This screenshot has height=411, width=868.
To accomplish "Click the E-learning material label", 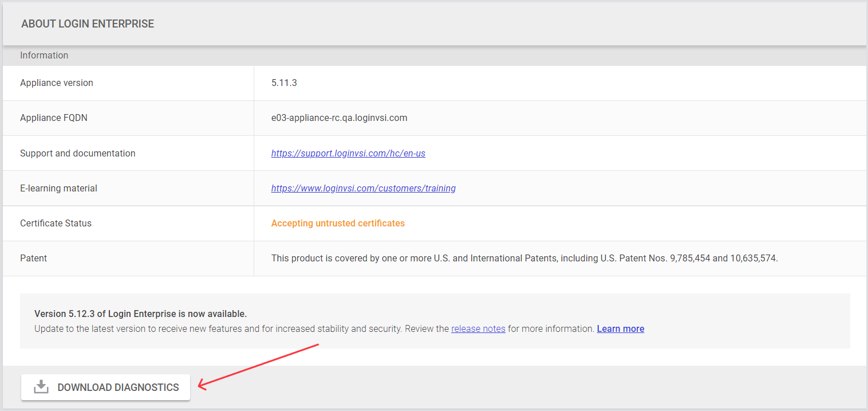I will click(58, 188).
